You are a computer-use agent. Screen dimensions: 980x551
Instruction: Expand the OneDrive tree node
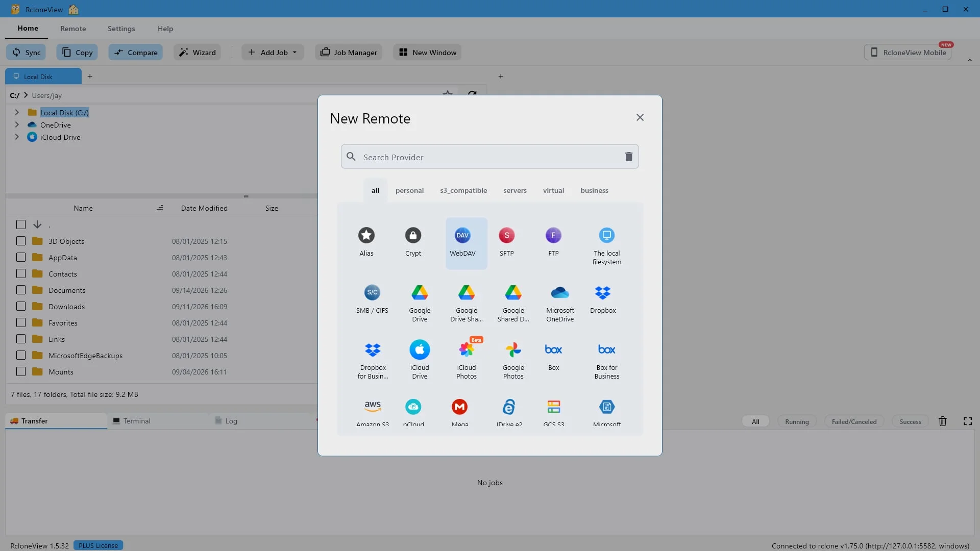[x=17, y=124]
